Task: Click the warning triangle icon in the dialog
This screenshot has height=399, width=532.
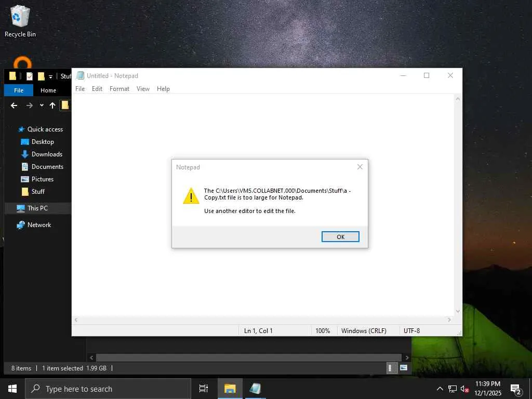Action: pyautogui.click(x=191, y=196)
